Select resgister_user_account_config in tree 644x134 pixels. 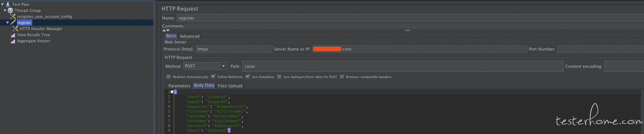45,16
